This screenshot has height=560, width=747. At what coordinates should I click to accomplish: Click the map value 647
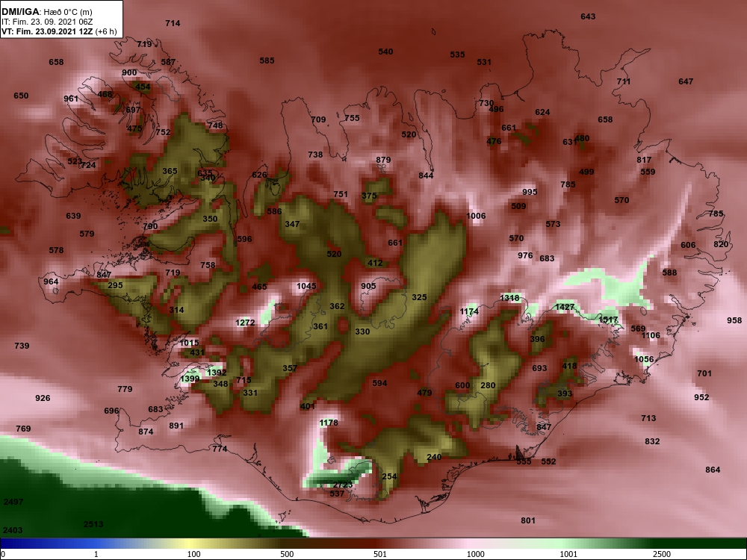(x=686, y=81)
